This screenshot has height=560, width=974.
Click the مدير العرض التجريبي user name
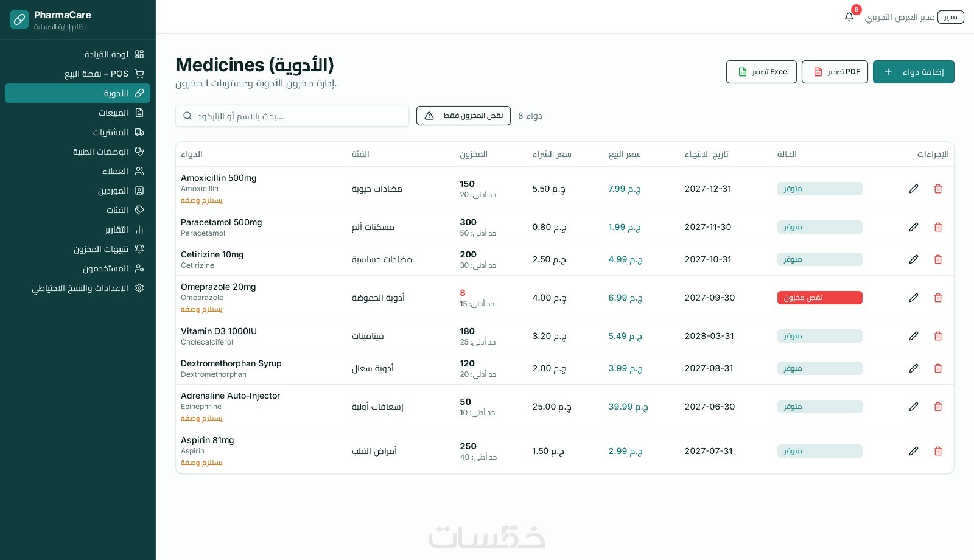point(900,17)
